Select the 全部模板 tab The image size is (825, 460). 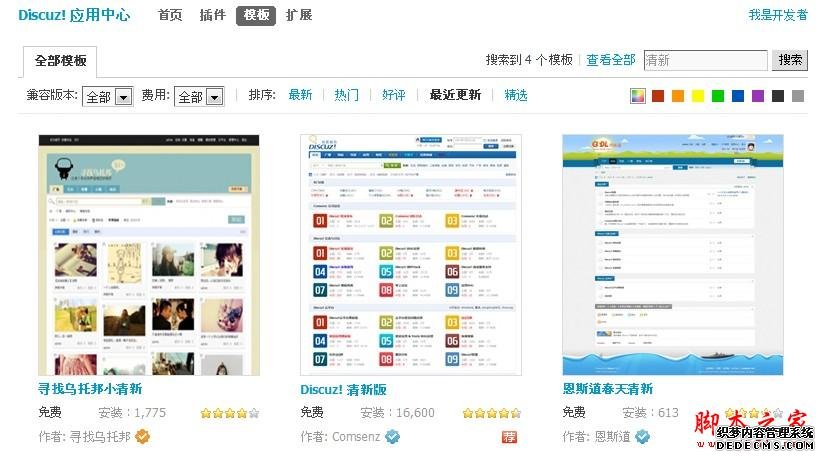click(x=60, y=61)
